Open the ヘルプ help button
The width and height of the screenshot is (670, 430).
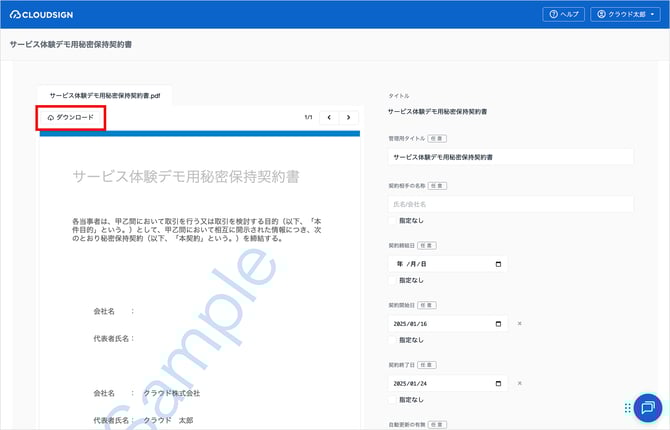563,14
